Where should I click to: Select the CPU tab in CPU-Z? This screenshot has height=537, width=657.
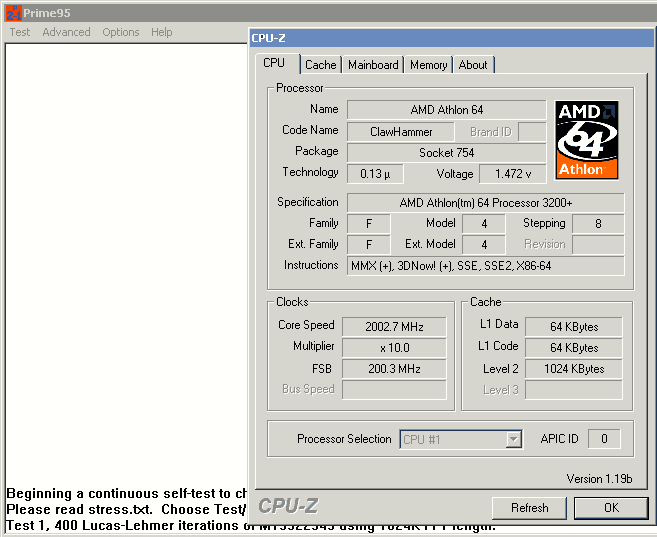274,63
